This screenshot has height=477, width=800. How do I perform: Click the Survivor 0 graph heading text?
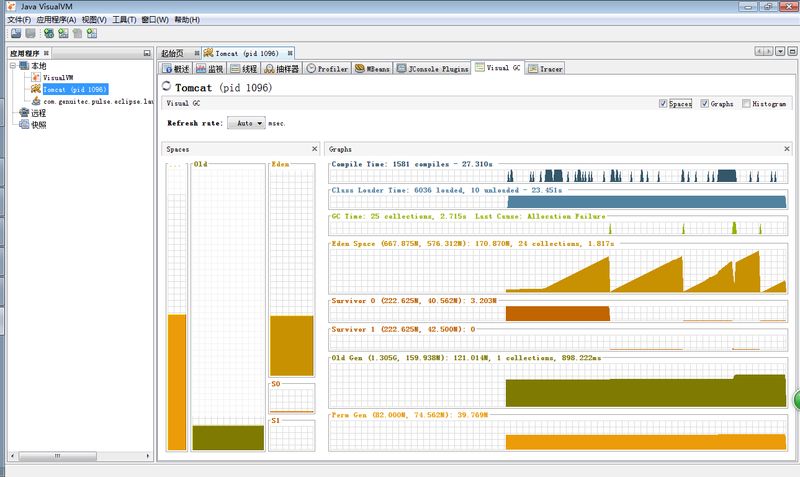pos(414,300)
